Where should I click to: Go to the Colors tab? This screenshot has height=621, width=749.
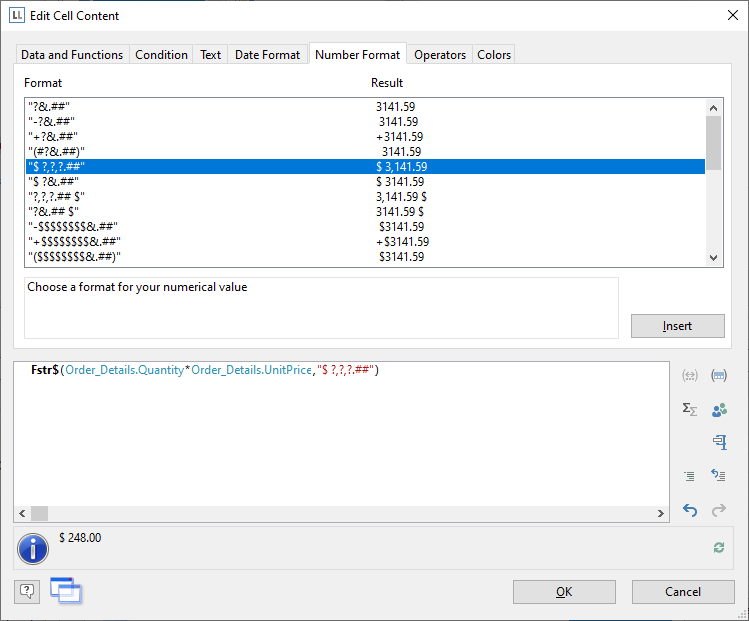494,55
